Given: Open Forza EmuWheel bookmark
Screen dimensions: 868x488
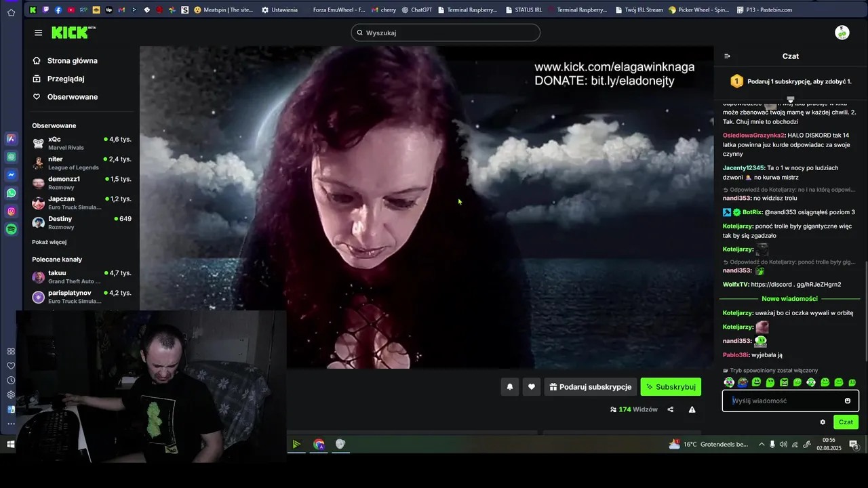Looking at the screenshot, I should 338,10.
